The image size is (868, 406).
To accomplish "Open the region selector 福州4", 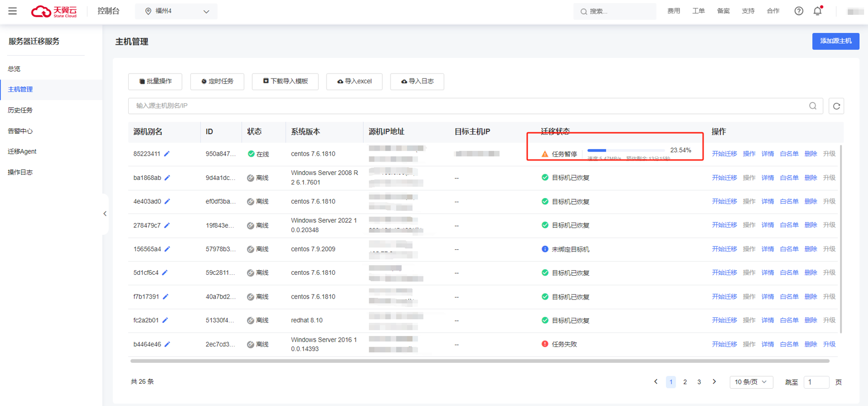I will pyautogui.click(x=176, y=11).
